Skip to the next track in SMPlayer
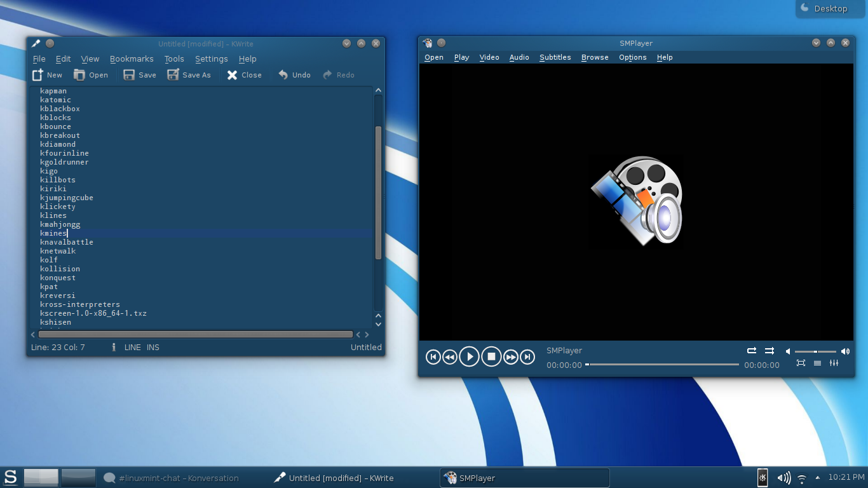Viewport: 868px width, 488px height. (x=527, y=357)
